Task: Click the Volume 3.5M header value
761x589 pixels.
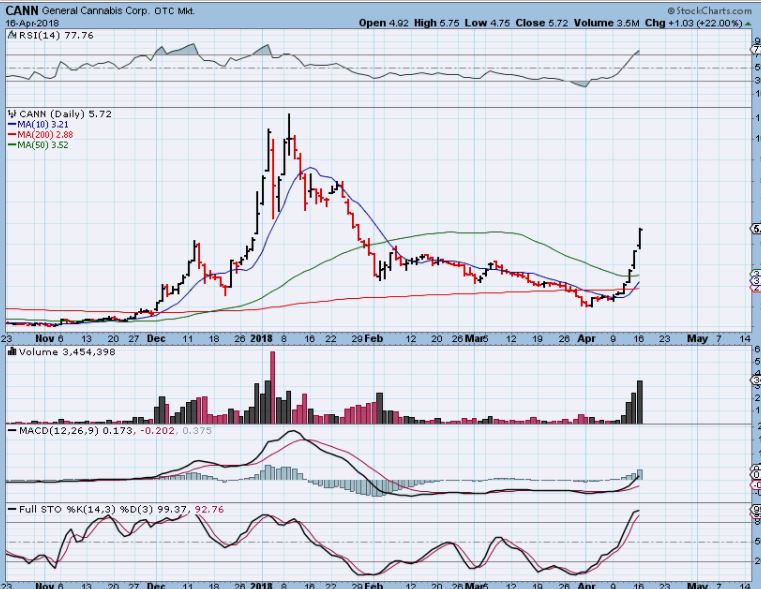Action: (x=606, y=23)
